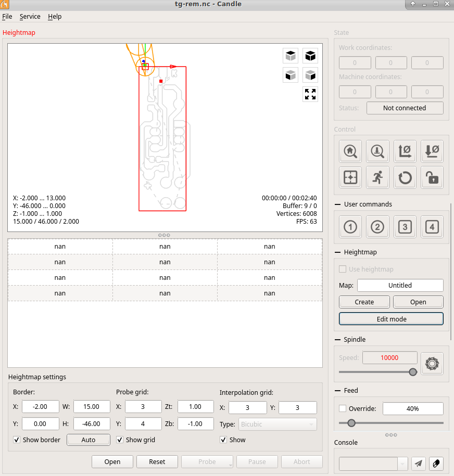This screenshot has width=454, height=476.
Task: Click the splitter dots below the 3D view
Action: pos(164,235)
